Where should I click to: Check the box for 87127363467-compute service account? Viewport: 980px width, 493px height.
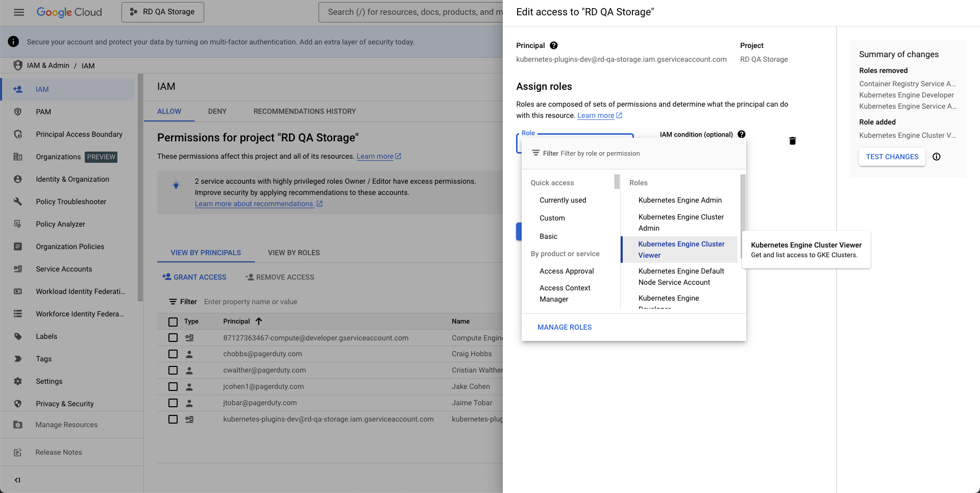point(173,338)
